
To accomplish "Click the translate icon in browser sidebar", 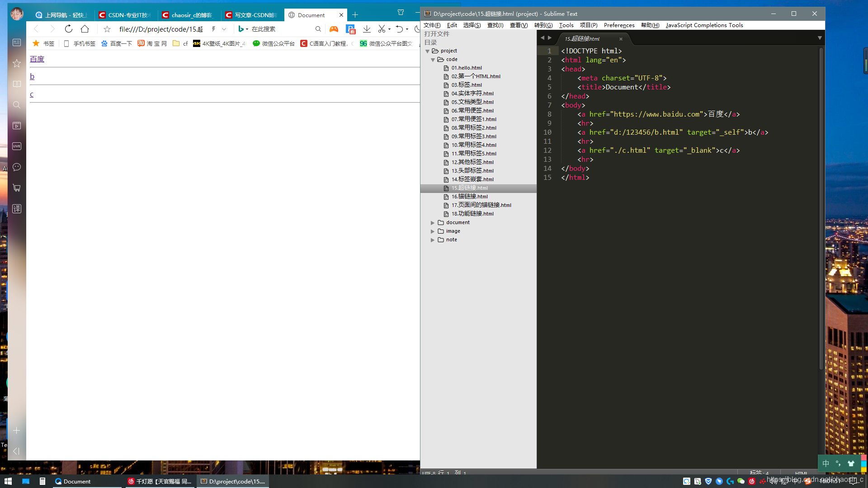I will tap(17, 209).
